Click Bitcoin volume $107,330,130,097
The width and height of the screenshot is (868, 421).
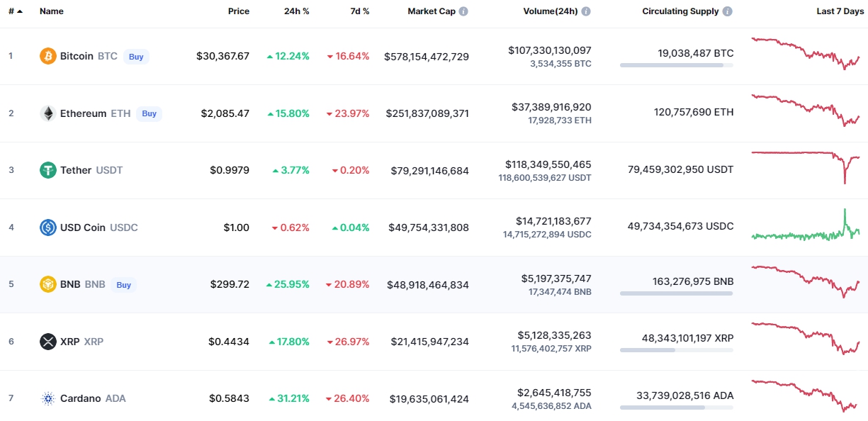click(550, 50)
